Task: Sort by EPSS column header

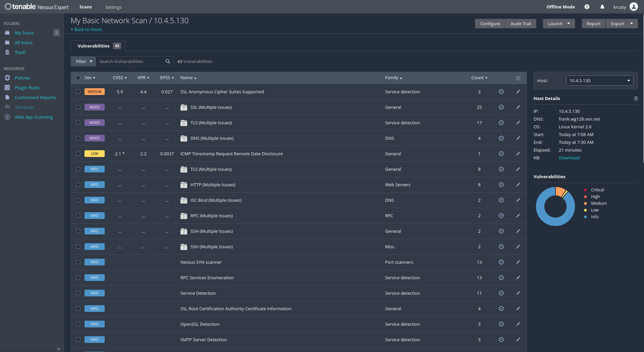Action: point(167,78)
